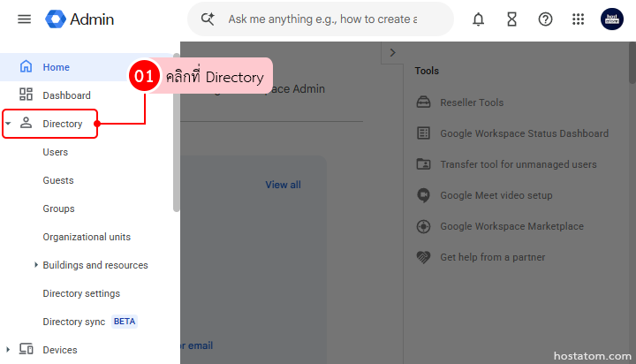Open the Google apps grid
Viewport: 636px width, 364px height.
coord(578,19)
